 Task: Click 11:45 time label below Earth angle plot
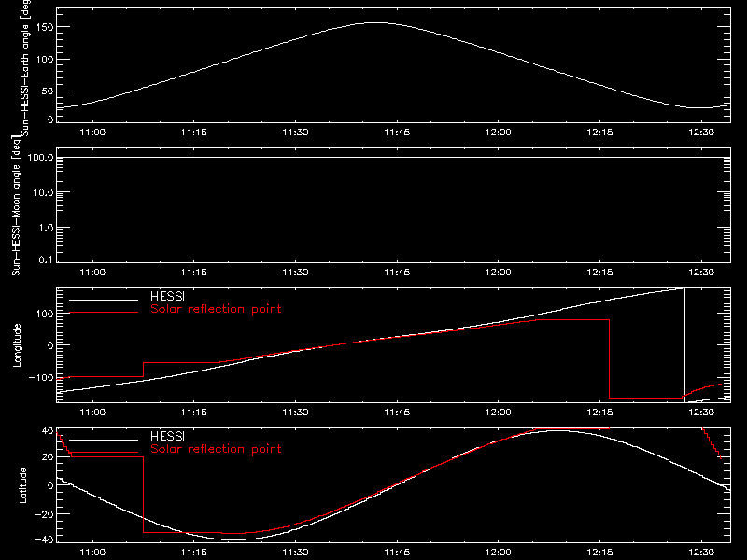coord(397,133)
